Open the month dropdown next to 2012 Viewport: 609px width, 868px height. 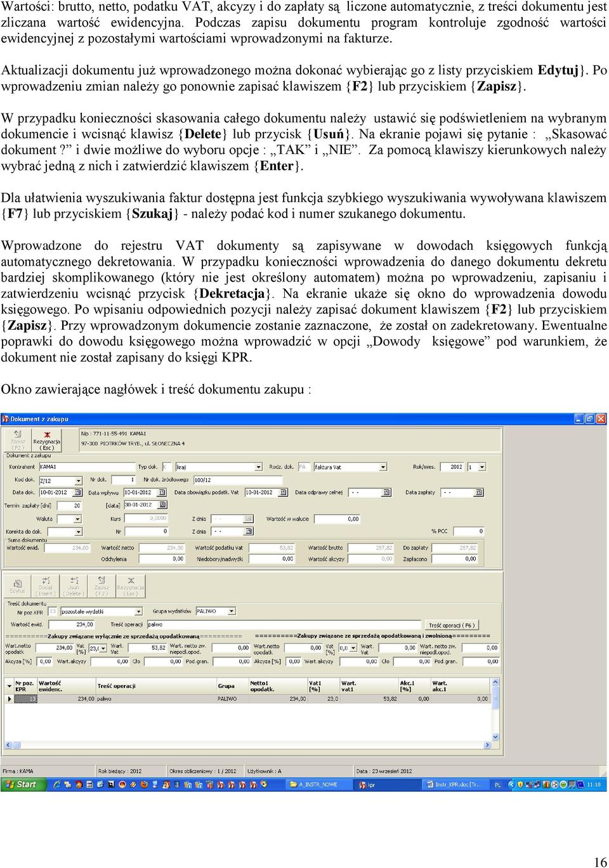482,467
